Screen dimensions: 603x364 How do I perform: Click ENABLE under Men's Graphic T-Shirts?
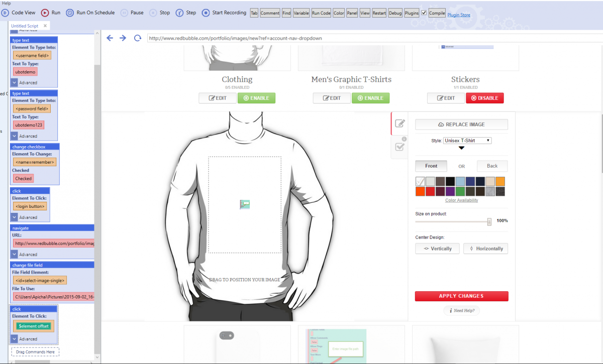[370, 98]
